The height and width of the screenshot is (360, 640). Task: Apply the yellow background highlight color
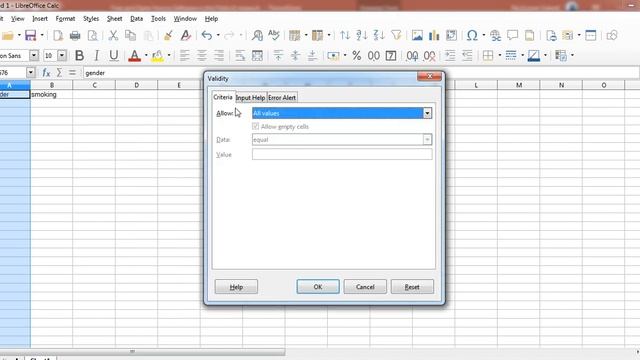tap(158, 56)
